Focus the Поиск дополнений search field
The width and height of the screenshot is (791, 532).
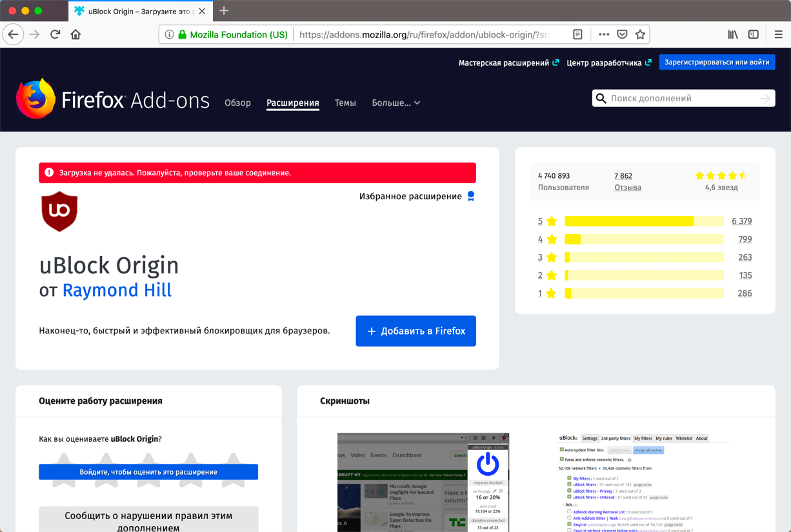point(683,99)
